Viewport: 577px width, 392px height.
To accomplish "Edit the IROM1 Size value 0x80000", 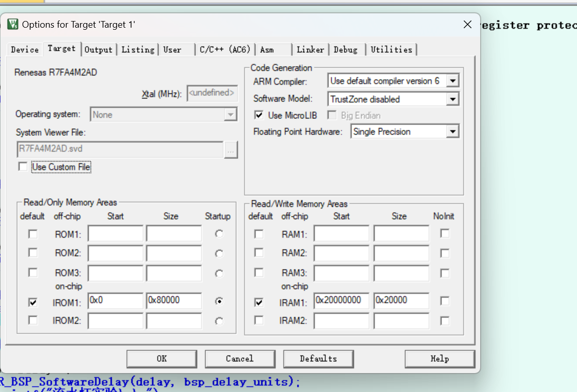I will point(174,301).
